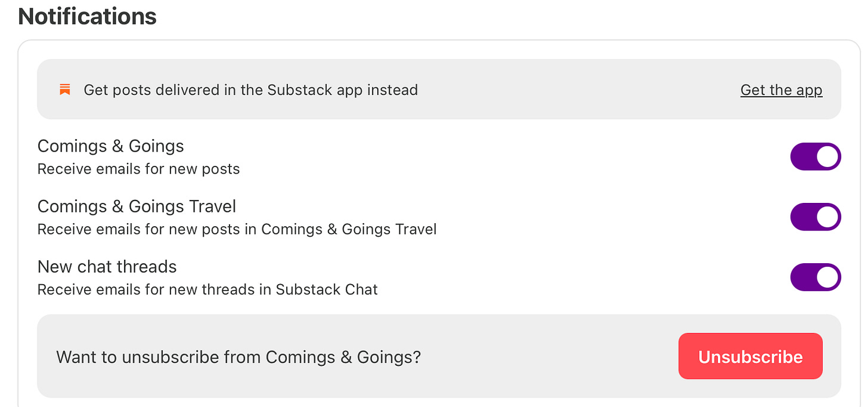868x407 pixels.
Task: Click "Get posts delivered in the Substack app" text
Action: (x=250, y=90)
